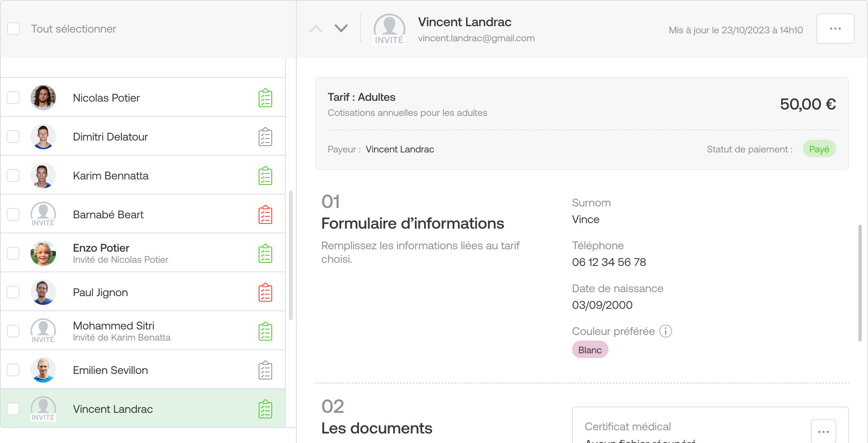This screenshot has height=443, width=868.
Task: Open Nicolas Potier's green form checklist icon
Action: [x=265, y=98]
